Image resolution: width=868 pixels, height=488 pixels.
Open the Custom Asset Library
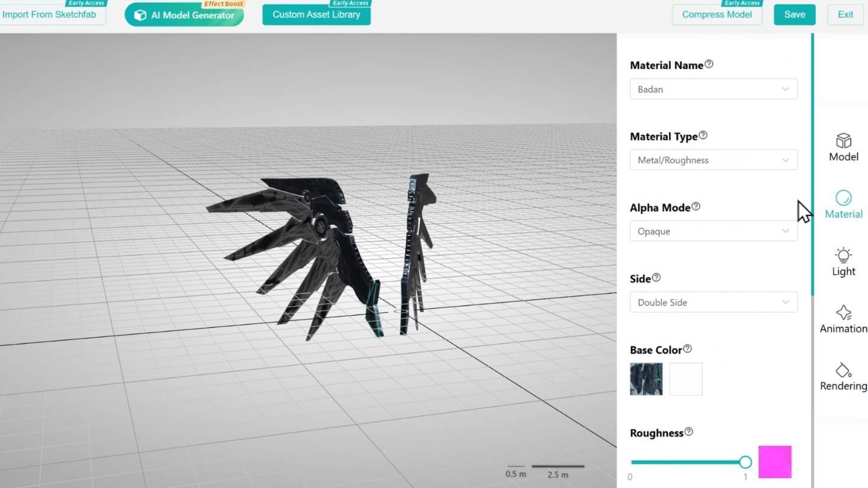316,13
